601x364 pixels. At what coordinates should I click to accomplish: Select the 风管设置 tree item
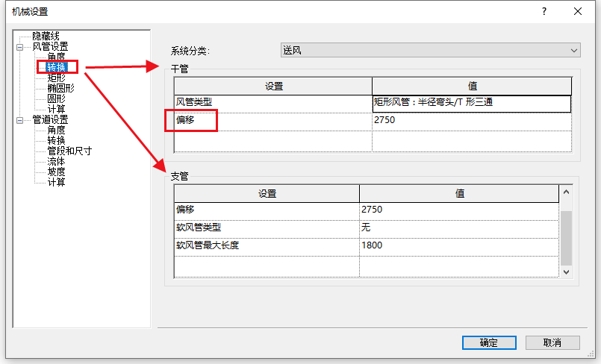[50, 47]
